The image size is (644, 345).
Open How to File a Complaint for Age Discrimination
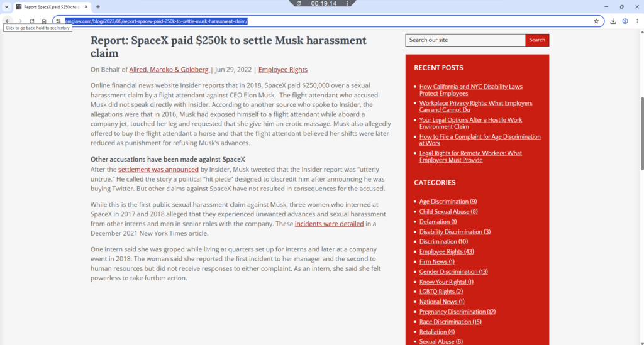[x=480, y=140]
